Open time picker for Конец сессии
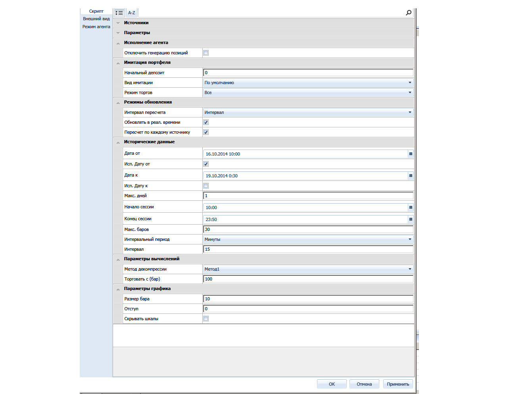 (411, 219)
